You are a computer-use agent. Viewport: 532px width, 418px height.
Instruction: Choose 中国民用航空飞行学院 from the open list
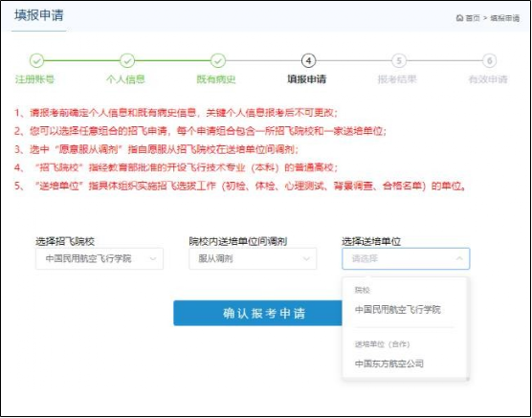[398, 309]
